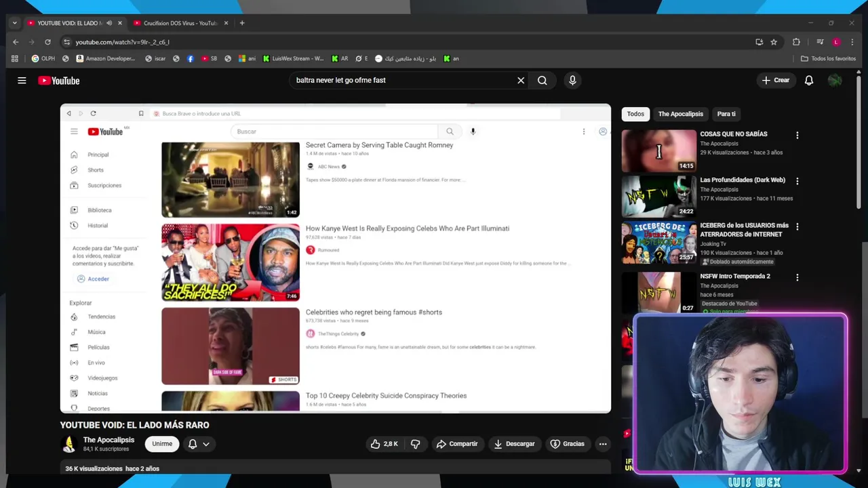Open the AR Kick bookmark
Viewport: 868px width, 488px height.
[x=340, y=59]
